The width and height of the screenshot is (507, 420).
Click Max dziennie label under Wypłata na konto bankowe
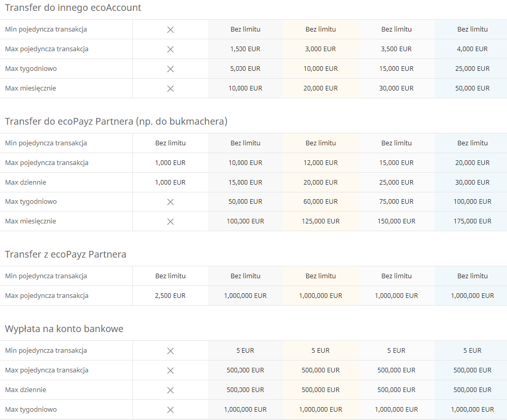25,390
